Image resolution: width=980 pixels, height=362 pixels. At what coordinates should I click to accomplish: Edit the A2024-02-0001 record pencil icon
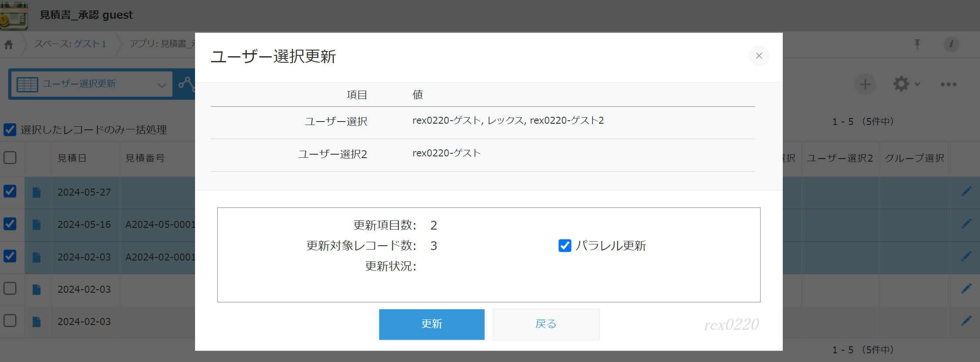coord(966,256)
